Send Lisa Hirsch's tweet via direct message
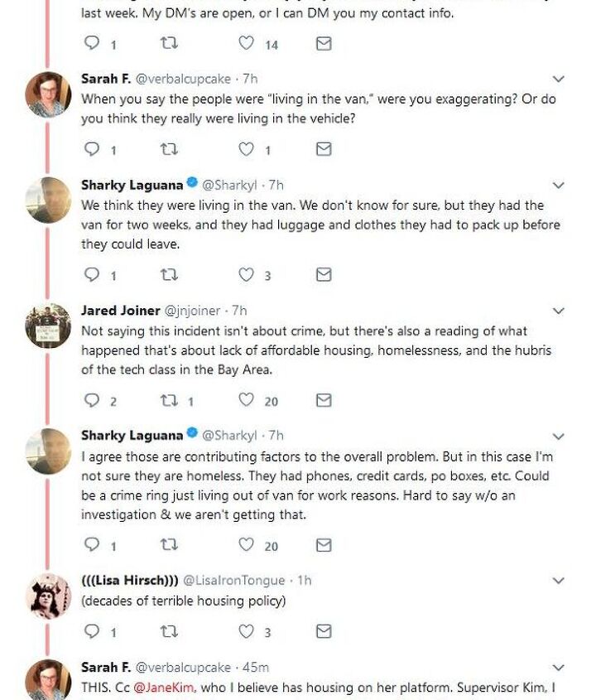Image resolution: width=596 pixels, height=700 pixels. click(324, 631)
